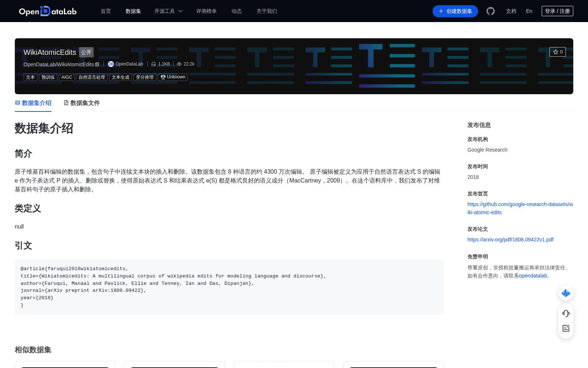This screenshot has width=588, height=368.
Task: Go to 首页 in navigation
Action: tap(106, 11)
